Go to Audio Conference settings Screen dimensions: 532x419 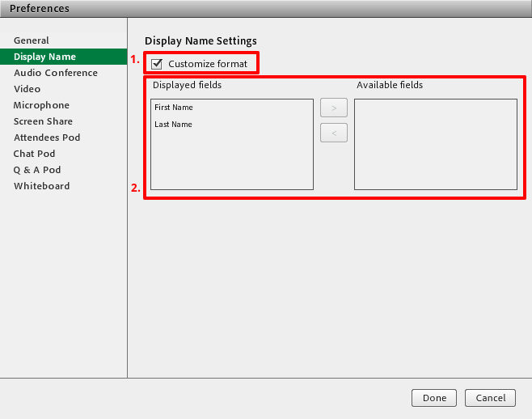pos(55,73)
